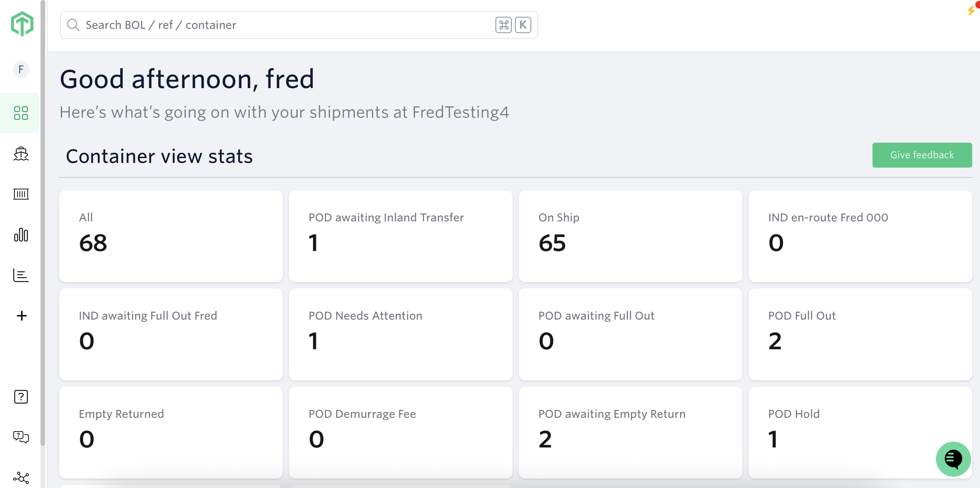Click the plus icon in sidebar
Viewport: 980px width, 488px height.
[x=22, y=316]
